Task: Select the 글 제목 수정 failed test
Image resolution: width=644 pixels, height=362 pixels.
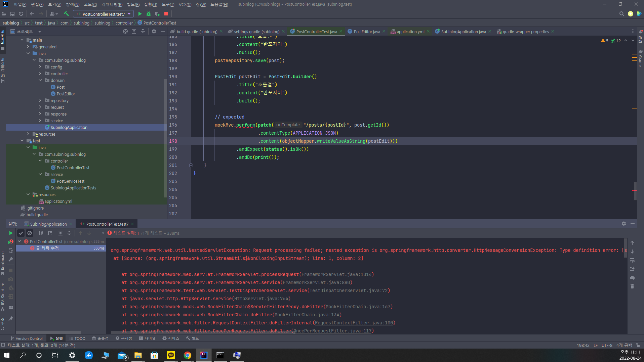Action: click(61, 248)
